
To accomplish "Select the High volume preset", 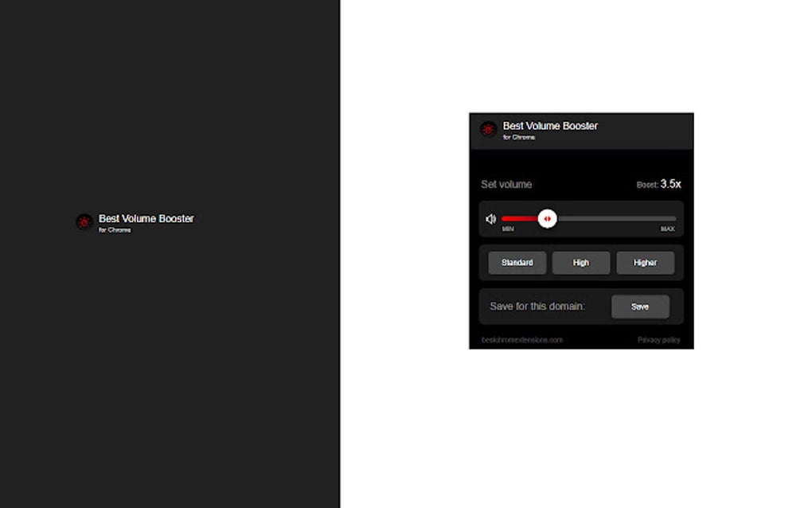I will click(x=580, y=263).
